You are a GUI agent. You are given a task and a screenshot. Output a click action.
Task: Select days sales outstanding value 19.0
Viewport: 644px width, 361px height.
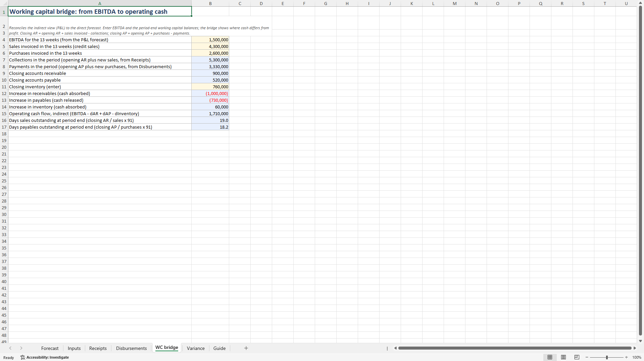[210, 120]
